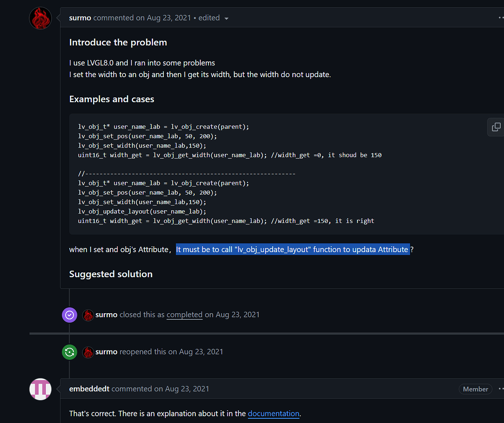The height and width of the screenshot is (423, 504).
Task: Open the documentation link
Action: 274,414
